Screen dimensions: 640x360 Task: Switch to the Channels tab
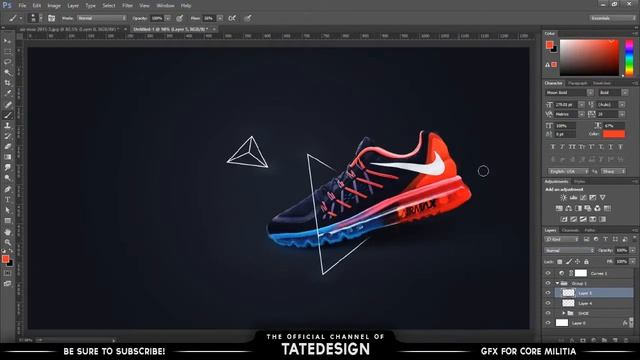[x=570, y=230]
